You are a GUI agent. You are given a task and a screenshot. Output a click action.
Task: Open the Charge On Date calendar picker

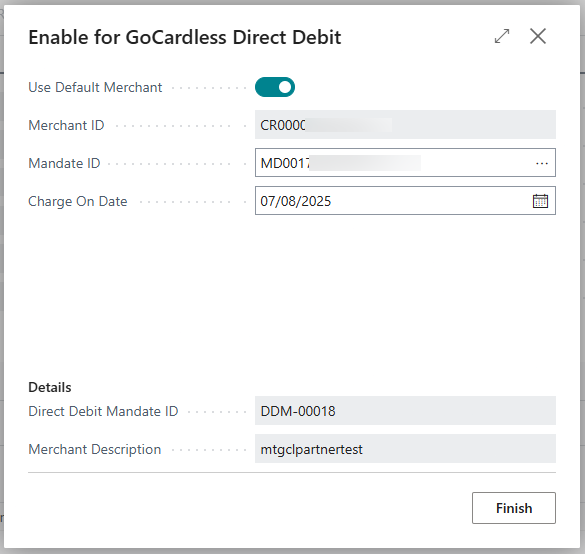point(540,201)
